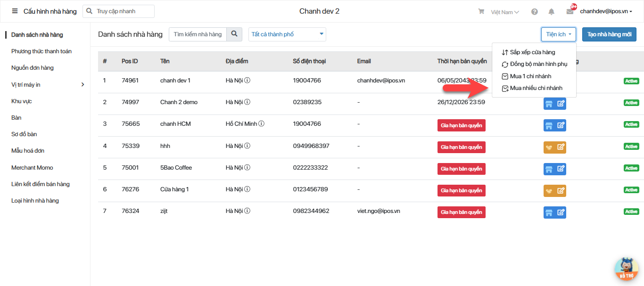Select Đồng bộ màn hình phụ option
The width and height of the screenshot is (644, 286).
pos(538,64)
